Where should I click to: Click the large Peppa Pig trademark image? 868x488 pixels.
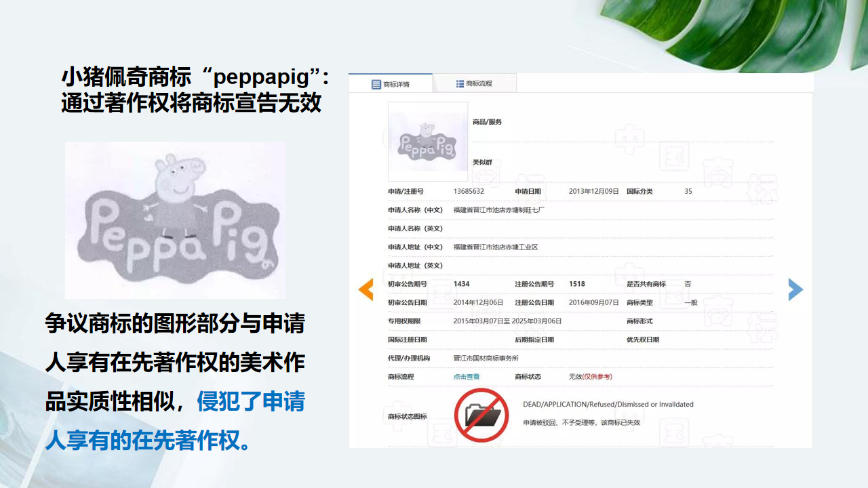(175, 220)
